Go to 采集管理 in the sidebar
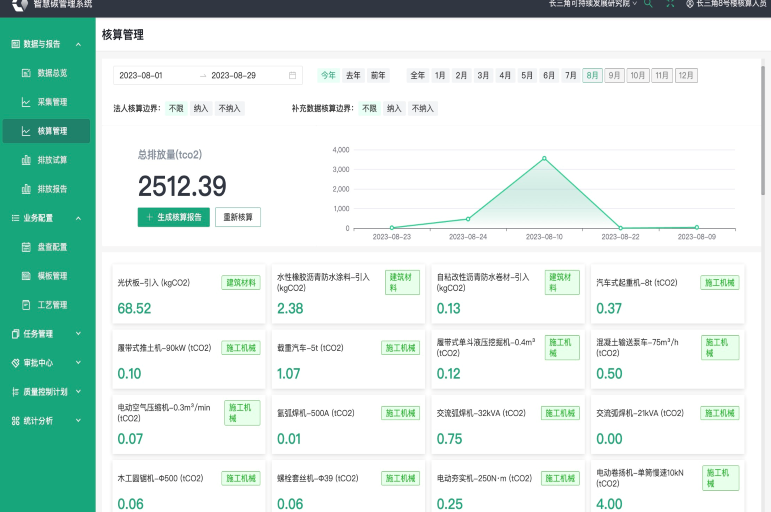Image resolution: width=771 pixels, height=512 pixels. click(x=52, y=102)
